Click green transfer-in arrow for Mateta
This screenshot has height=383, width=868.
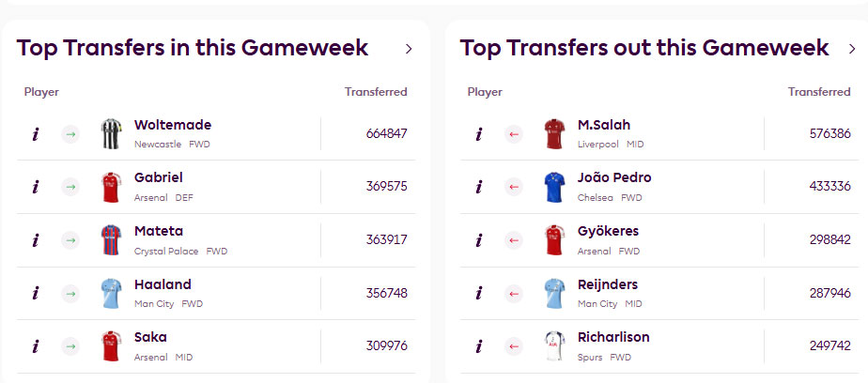click(x=70, y=240)
